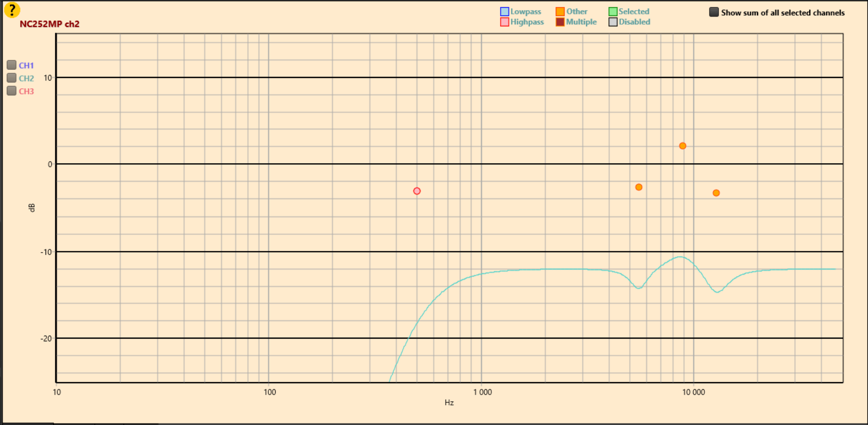Select the orange filter point above 0 dB
The width and height of the screenshot is (868, 425).
[x=682, y=146]
